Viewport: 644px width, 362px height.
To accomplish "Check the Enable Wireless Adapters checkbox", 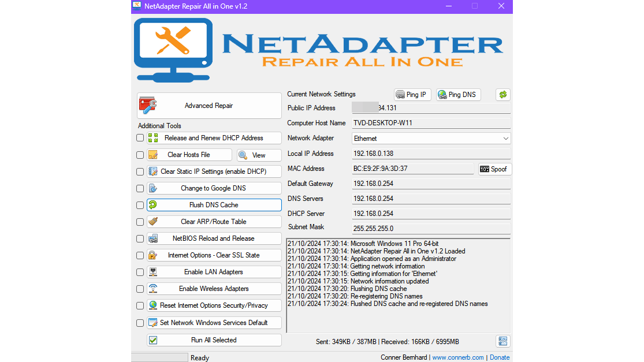I will coord(140,289).
